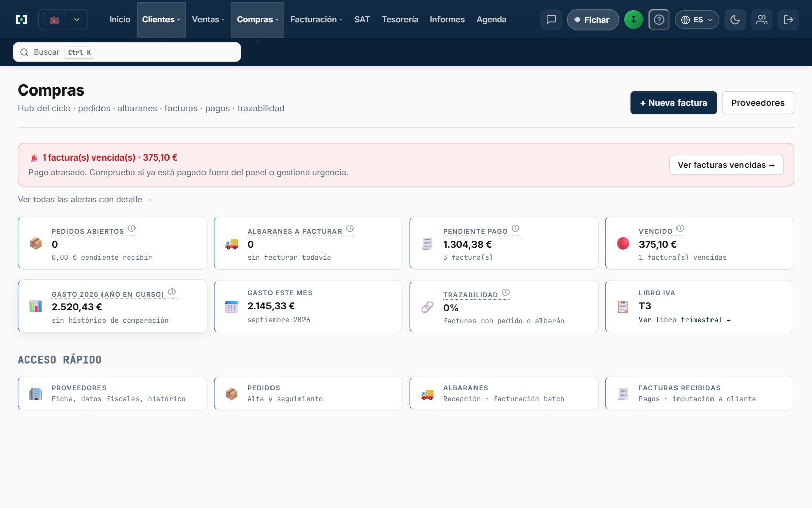
Task: Open Ver todas las alertas con detalle link
Action: [85, 199]
